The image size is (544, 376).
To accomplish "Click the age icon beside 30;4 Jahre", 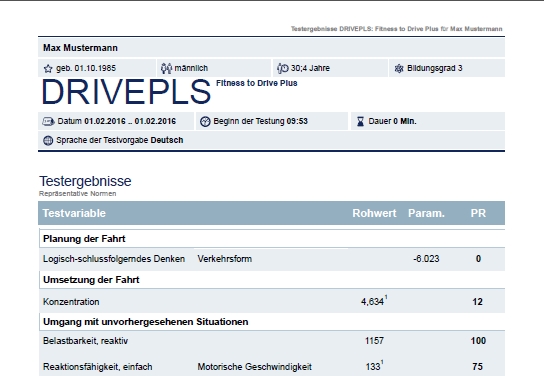I will coord(283,68).
